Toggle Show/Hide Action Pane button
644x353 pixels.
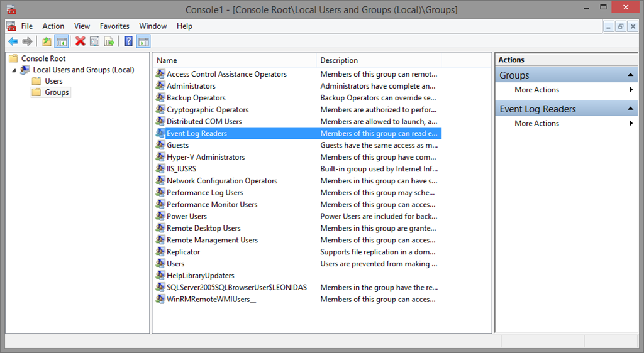tap(143, 41)
